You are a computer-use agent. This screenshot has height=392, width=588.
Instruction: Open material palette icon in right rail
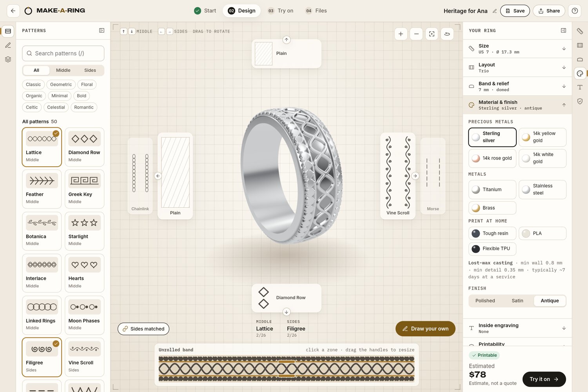pos(580,73)
